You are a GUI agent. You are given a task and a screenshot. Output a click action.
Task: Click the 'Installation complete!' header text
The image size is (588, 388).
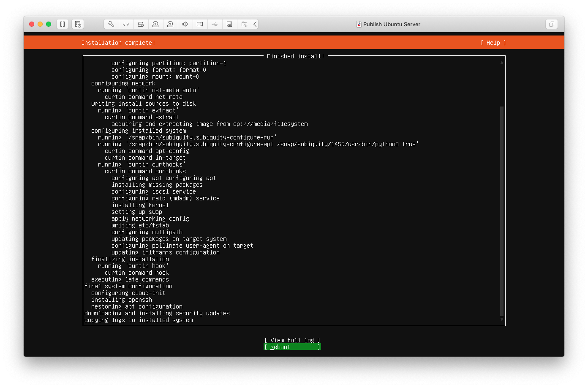[x=118, y=43]
